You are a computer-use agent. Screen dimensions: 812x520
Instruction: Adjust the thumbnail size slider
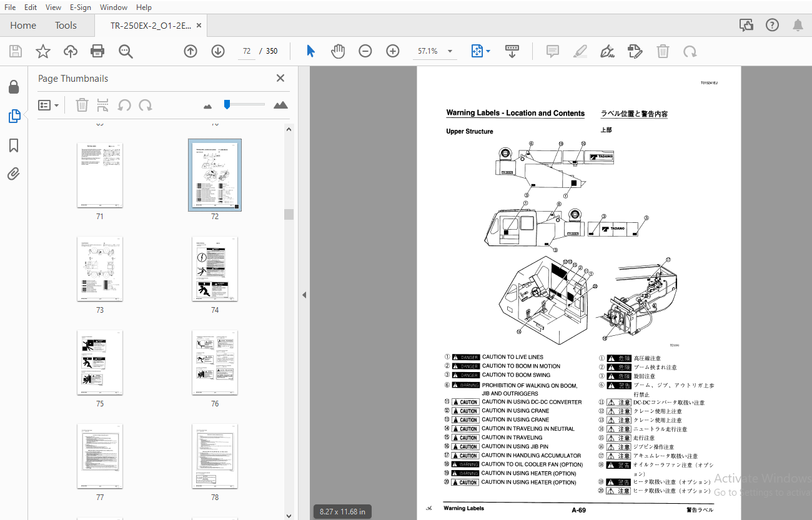pyautogui.click(x=227, y=104)
